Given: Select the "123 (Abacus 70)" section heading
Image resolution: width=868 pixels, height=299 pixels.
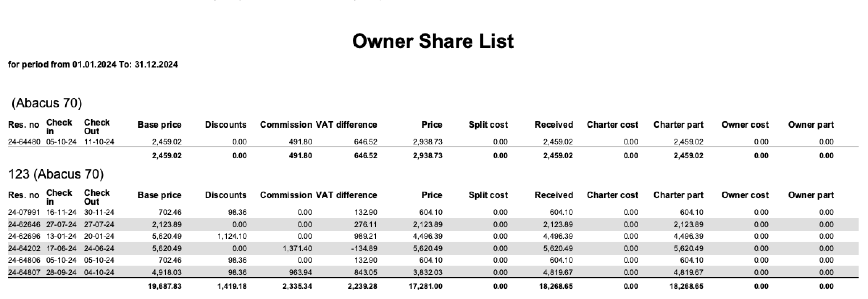Looking at the screenshot, I should point(56,174).
